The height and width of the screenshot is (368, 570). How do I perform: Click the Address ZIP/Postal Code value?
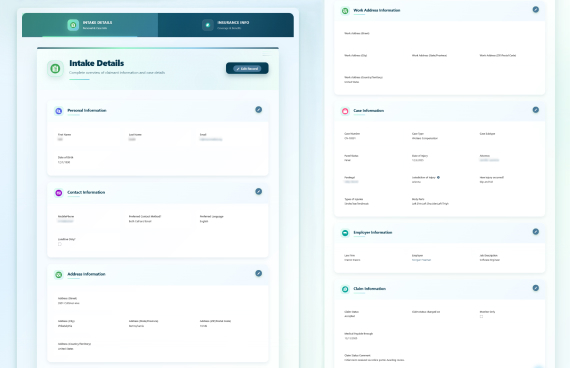203,326
